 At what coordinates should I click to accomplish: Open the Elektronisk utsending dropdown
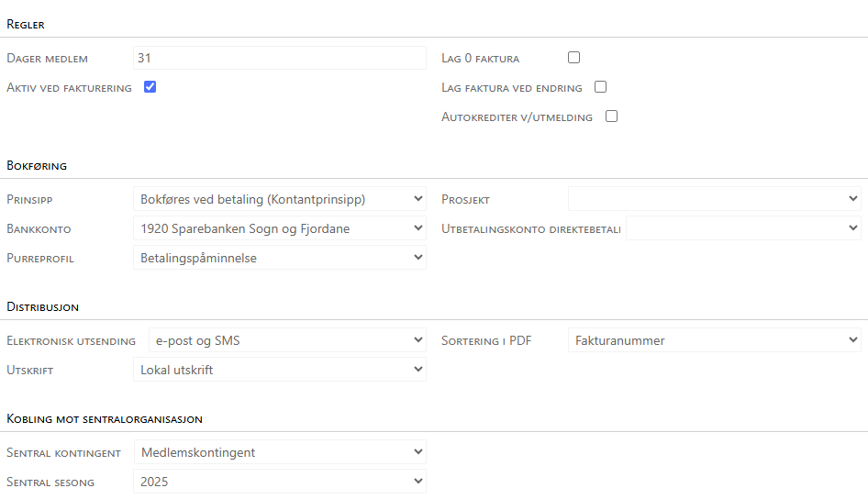(287, 340)
